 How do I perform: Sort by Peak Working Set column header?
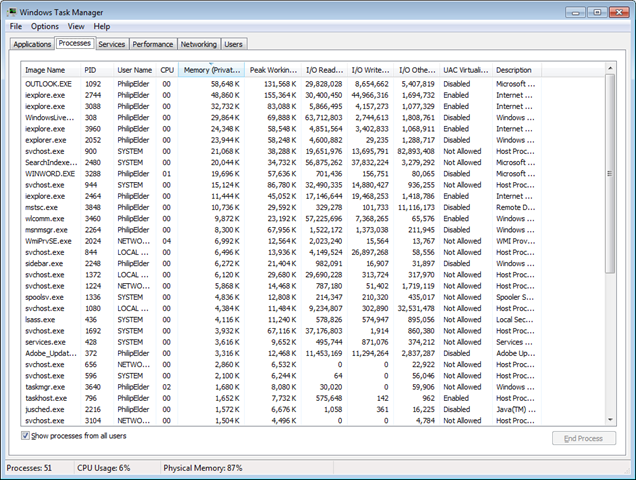pyautogui.click(x=273, y=70)
